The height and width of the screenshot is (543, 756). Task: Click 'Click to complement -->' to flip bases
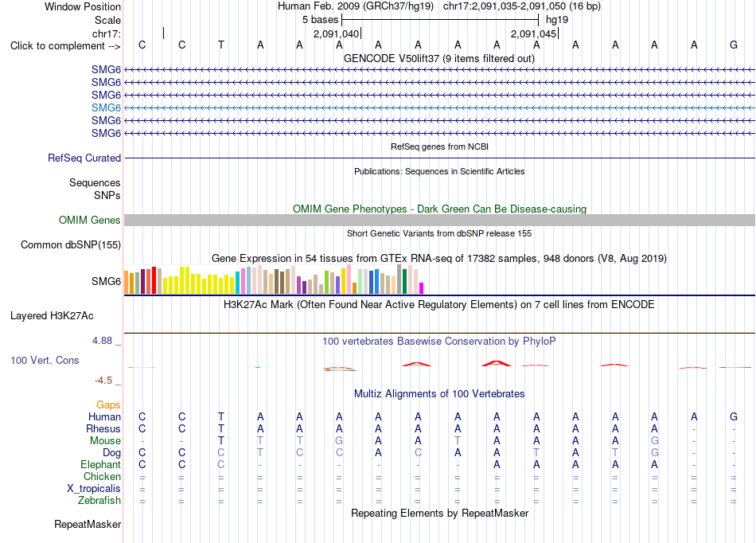coord(65,46)
